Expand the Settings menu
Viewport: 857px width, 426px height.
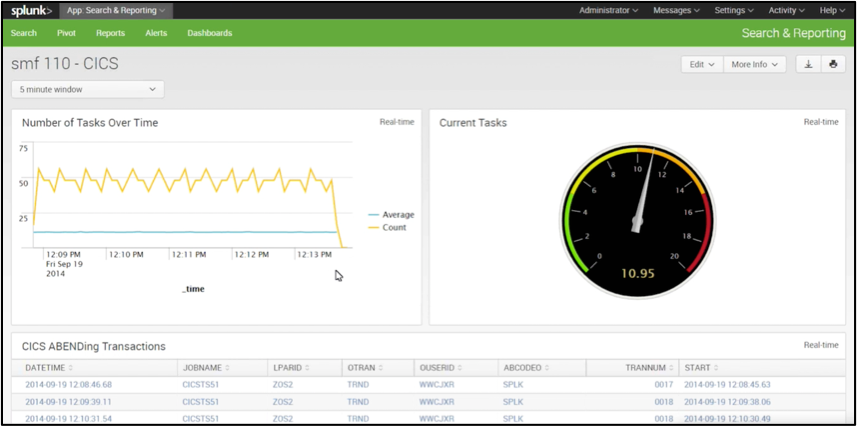(734, 10)
